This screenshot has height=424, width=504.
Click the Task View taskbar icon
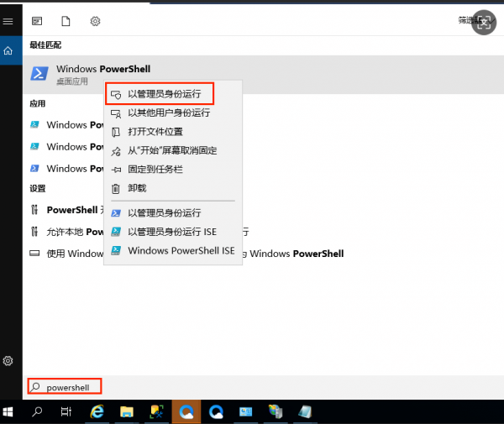click(x=66, y=412)
